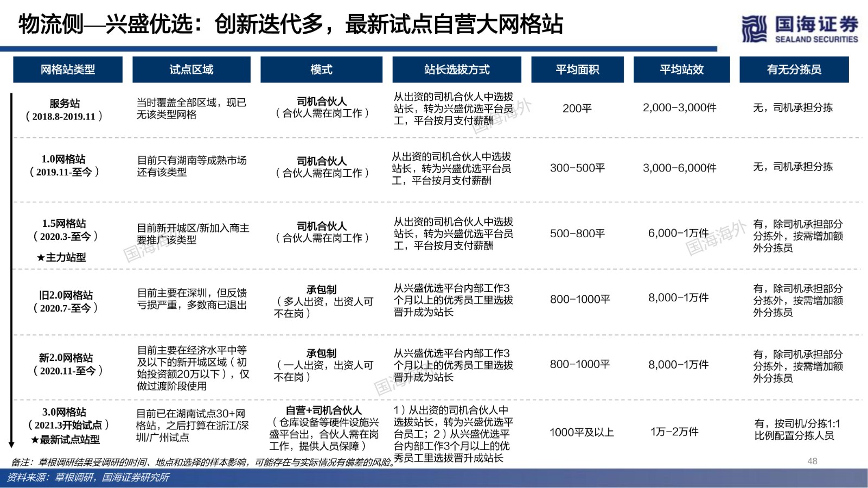Screen dimensions: 868x488
Task: Select the 200平 area value
Action: pos(577,109)
